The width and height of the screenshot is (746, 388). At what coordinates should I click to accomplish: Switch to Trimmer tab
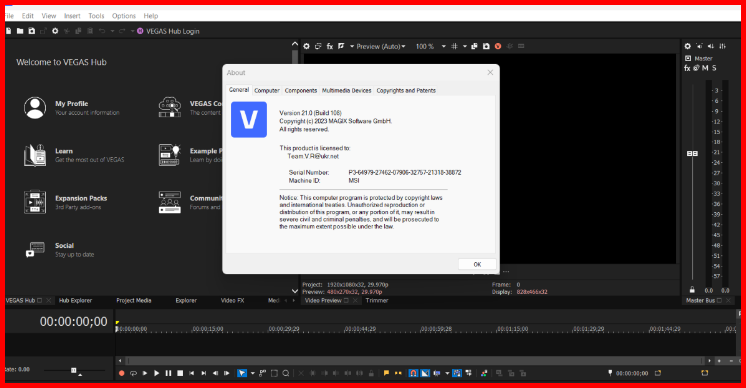click(377, 301)
